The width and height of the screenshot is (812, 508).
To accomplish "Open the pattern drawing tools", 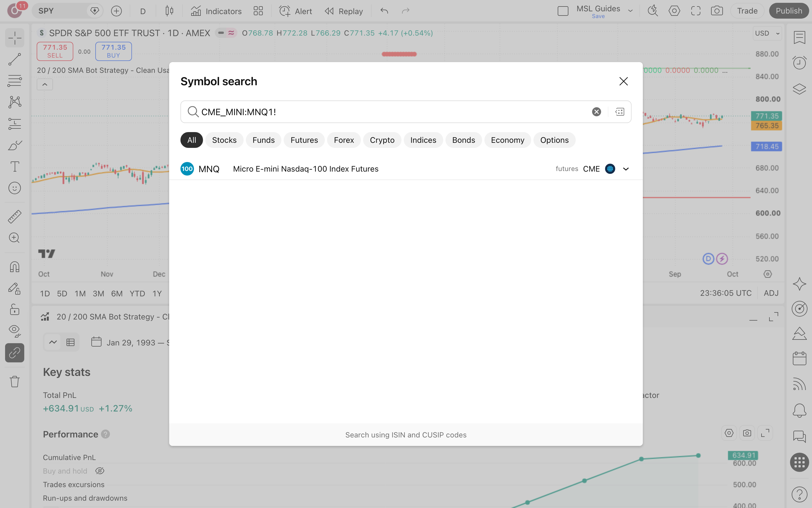I will [x=15, y=102].
